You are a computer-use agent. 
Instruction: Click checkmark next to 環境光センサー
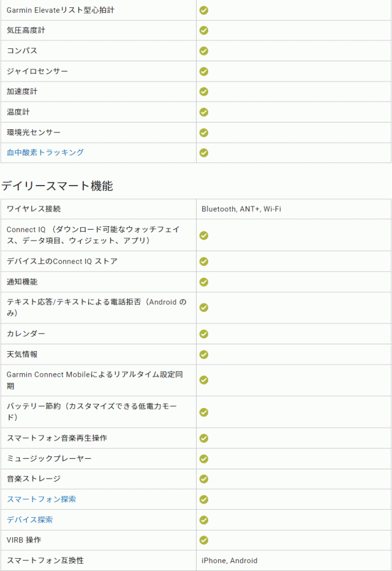point(204,132)
